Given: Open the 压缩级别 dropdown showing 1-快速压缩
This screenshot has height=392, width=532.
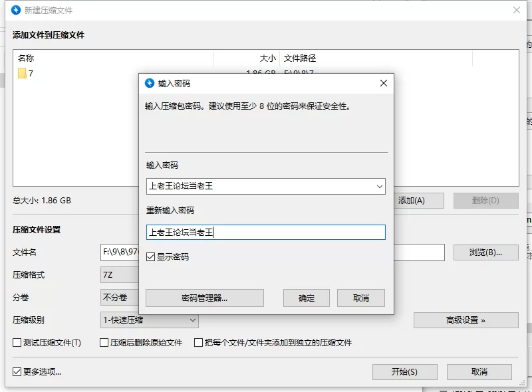Looking at the screenshot, I should (x=149, y=320).
